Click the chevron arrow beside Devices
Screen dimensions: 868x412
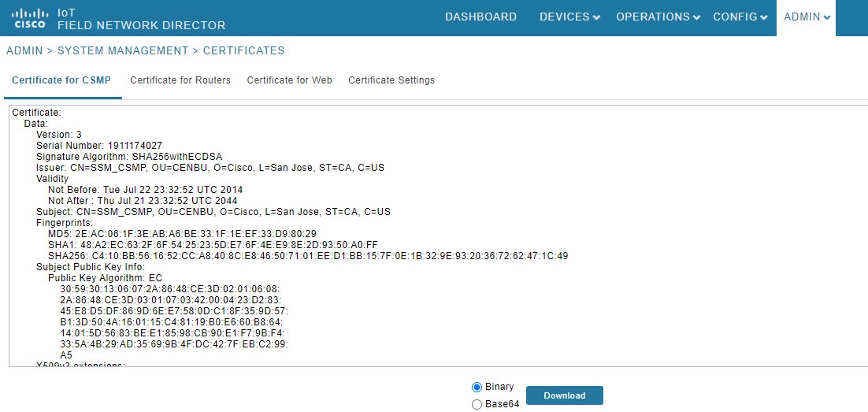tap(596, 17)
